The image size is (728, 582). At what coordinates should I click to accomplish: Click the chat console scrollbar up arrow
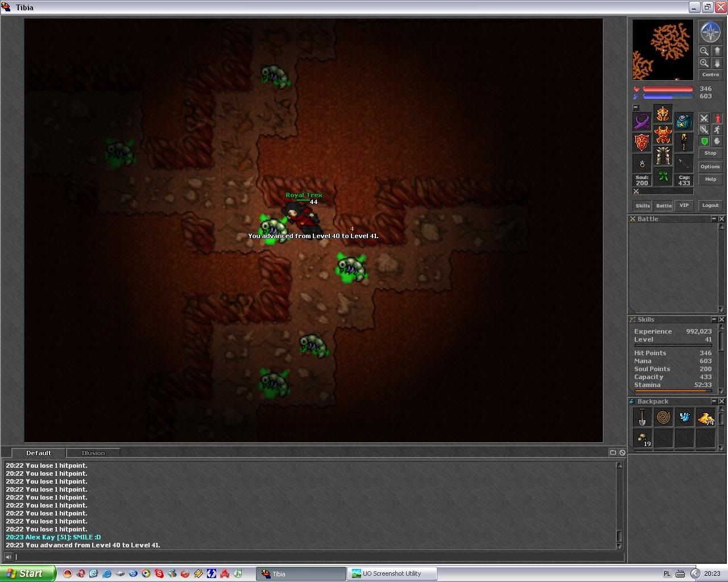coord(619,465)
